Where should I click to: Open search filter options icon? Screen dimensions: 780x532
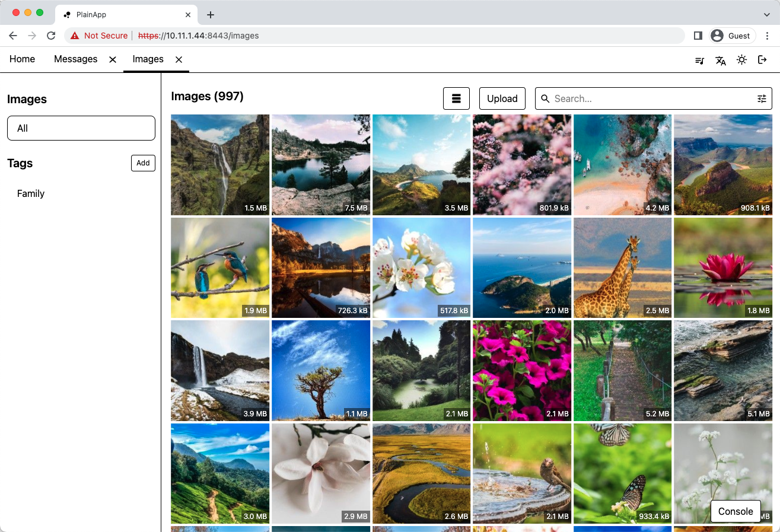762,98
